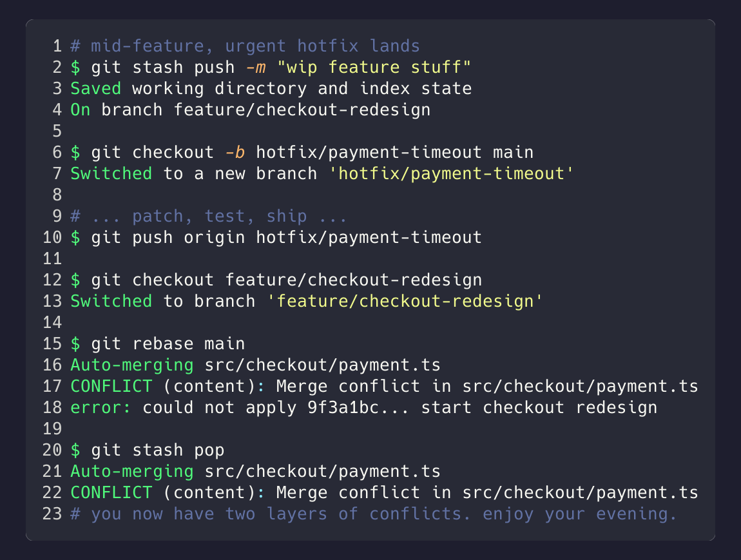The height and width of the screenshot is (560, 741).
Task: Click the "-b" flag on line 6
Action: pyautogui.click(x=235, y=153)
